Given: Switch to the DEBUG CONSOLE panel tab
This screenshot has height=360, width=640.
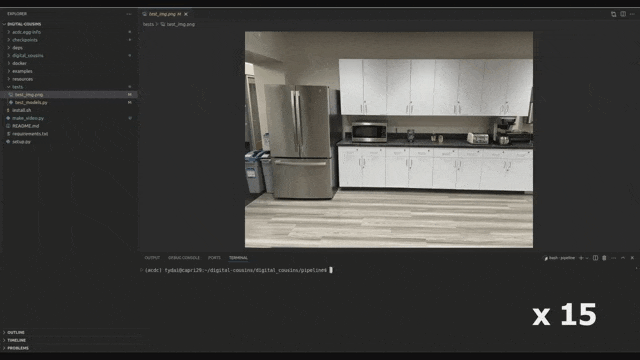Looking at the screenshot, I should pyautogui.click(x=184, y=258).
